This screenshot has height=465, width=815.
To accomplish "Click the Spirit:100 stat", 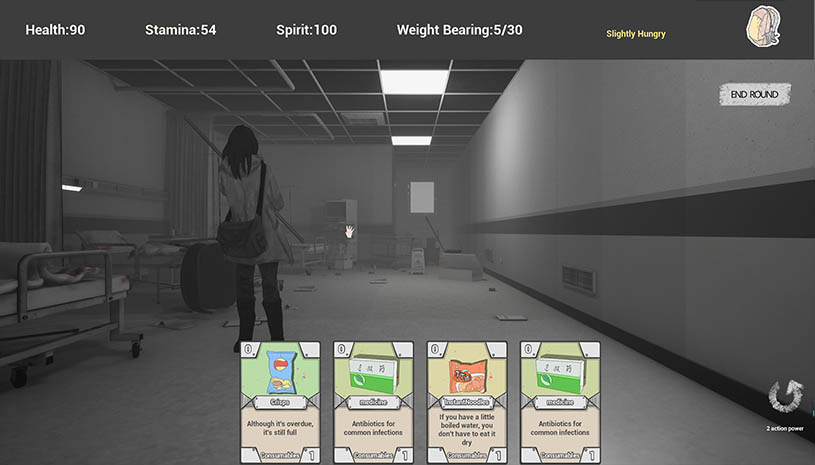I will (x=306, y=30).
